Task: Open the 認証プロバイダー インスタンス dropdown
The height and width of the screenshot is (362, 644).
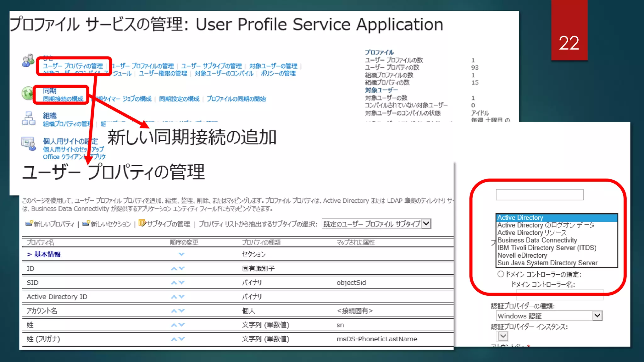Action: [x=503, y=336]
